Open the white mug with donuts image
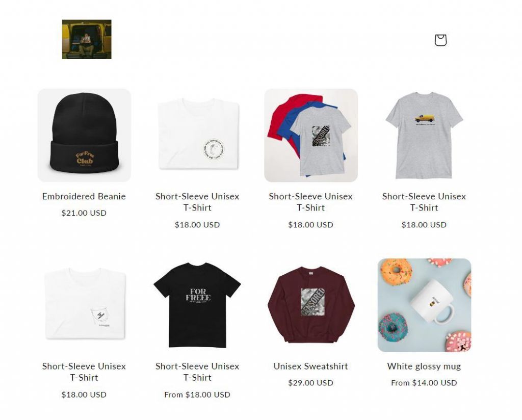 coord(424,305)
